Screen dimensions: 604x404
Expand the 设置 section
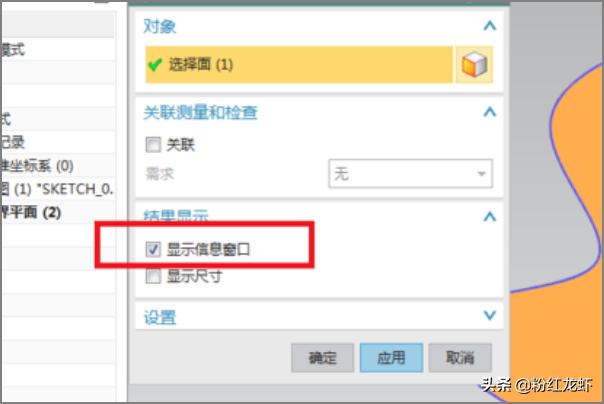click(x=490, y=315)
